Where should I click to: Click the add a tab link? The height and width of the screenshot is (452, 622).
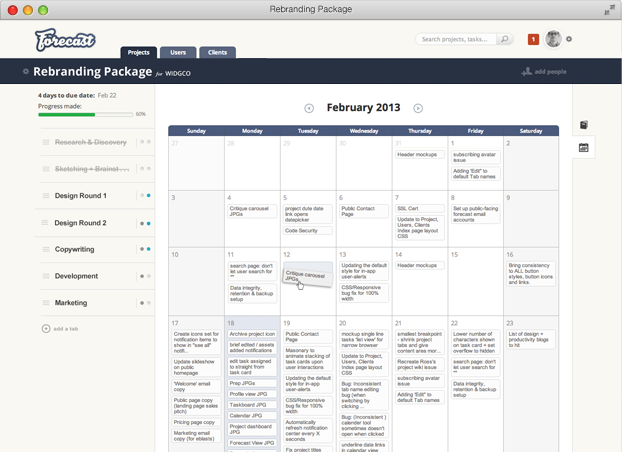pyautogui.click(x=66, y=329)
